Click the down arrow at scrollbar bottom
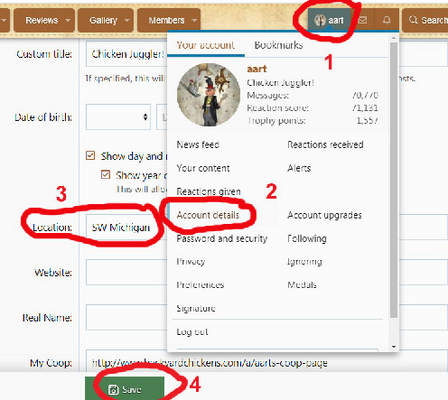 (x=394, y=347)
